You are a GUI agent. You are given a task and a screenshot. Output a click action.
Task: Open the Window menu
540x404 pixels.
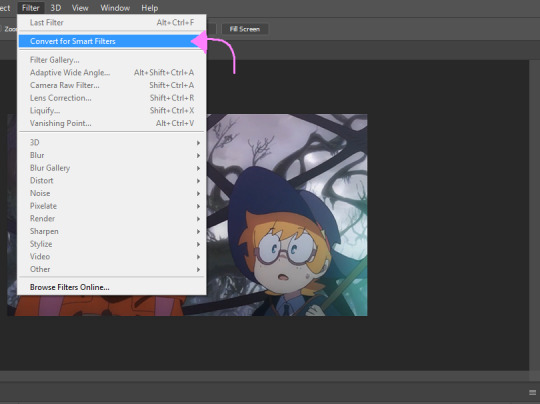[115, 8]
